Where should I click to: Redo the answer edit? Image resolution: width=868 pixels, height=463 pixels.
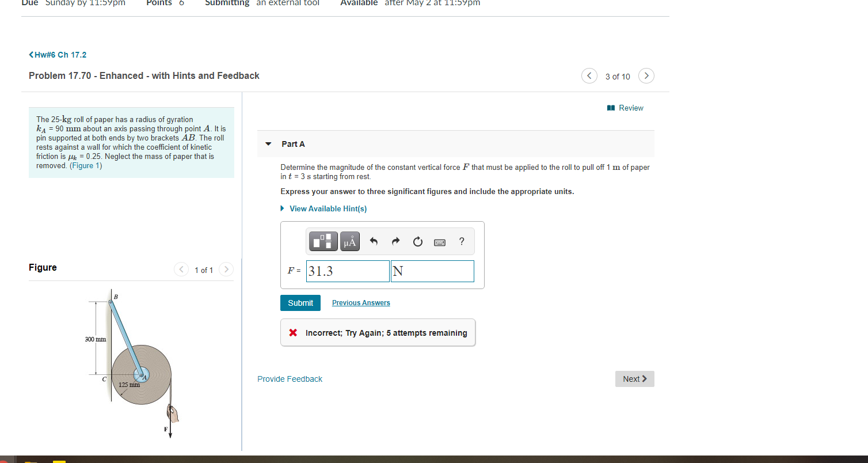pyautogui.click(x=395, y=241)
